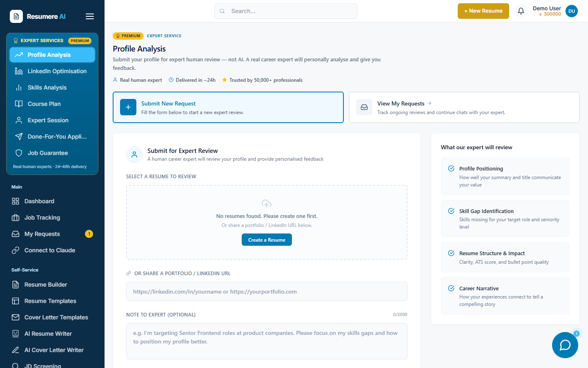The width and height of the screenshot is (588, 368).
Task: Open Job Guarantee service
Action: point(52,153)
